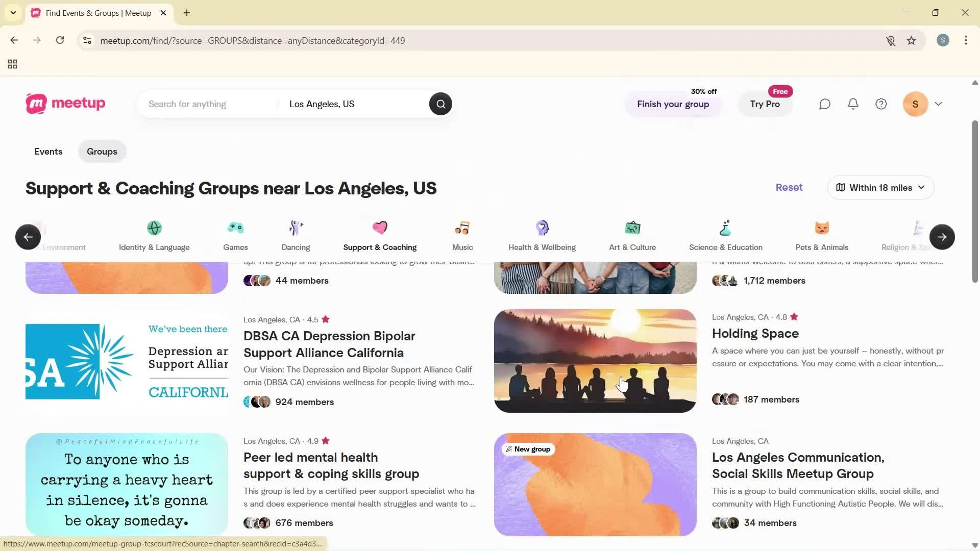The image size is (980, 551).
Task: Click the magnifier search button
Action: tap(440, 104)
